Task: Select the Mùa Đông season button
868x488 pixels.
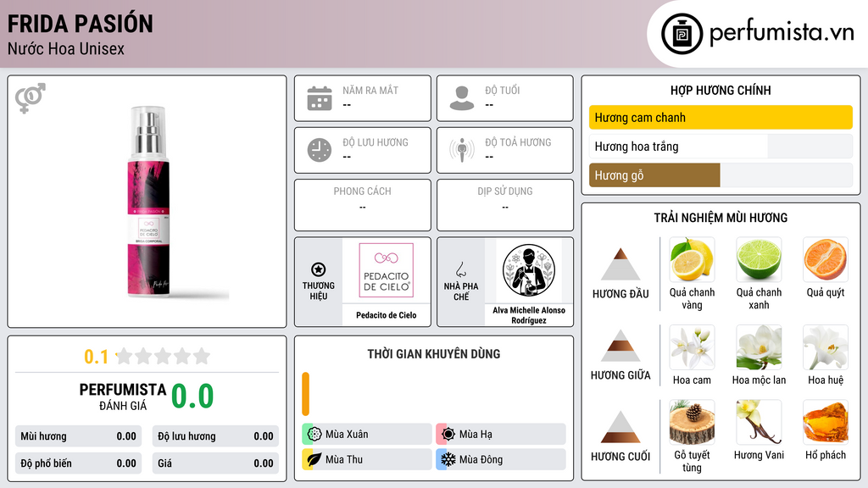Action: pos(501,459)
